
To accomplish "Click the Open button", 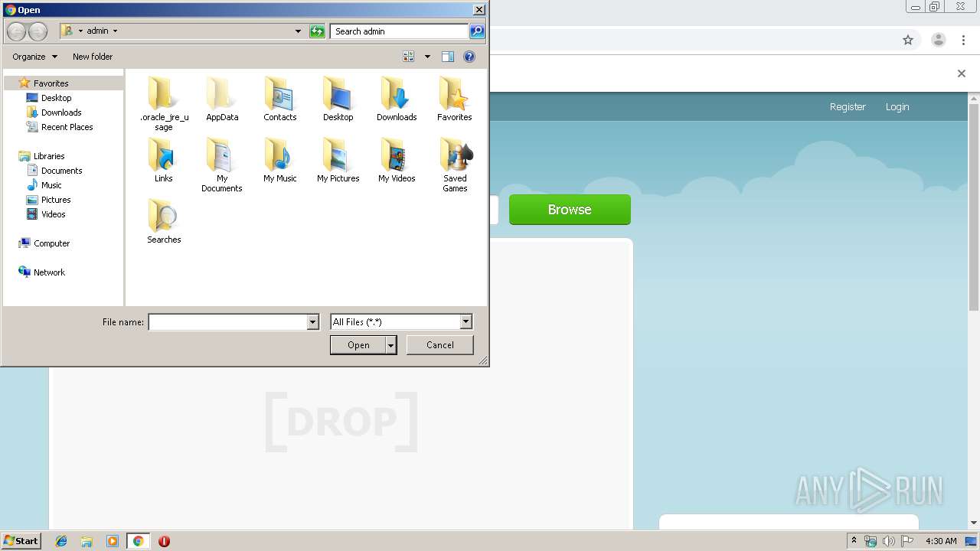I will [358, 345].
